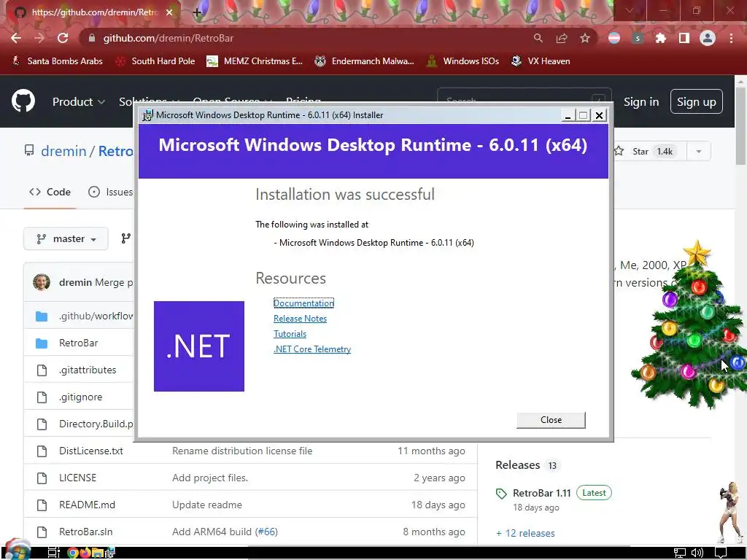Open Task View in the taskbar
Viewport: 747px width, 560px height.
(x=54, y=553)
